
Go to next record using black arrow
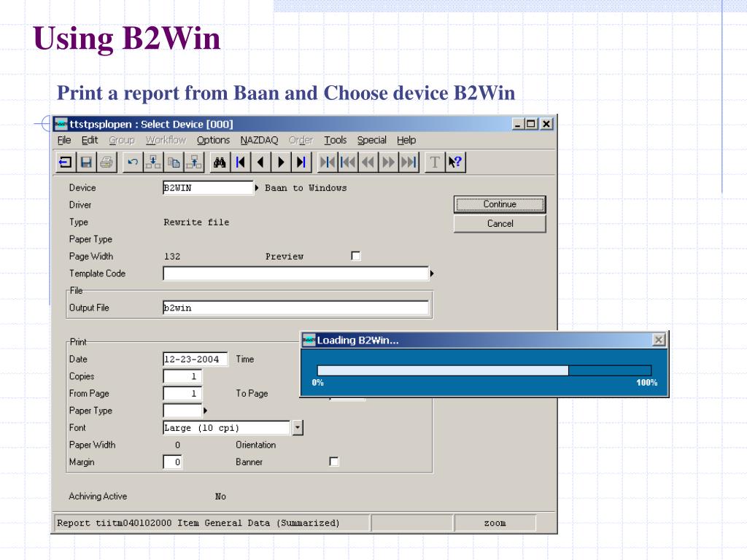click(x=281, y=163)
